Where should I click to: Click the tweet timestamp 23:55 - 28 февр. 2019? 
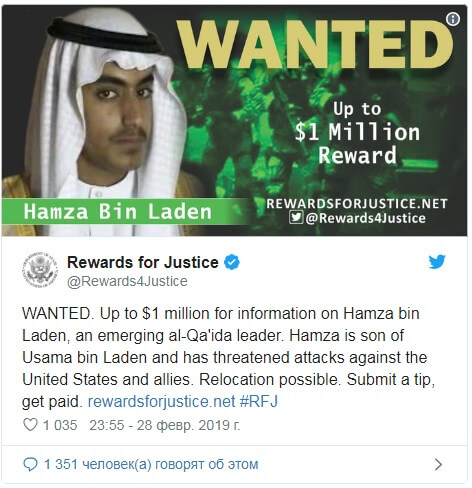[x=165, y=425]
